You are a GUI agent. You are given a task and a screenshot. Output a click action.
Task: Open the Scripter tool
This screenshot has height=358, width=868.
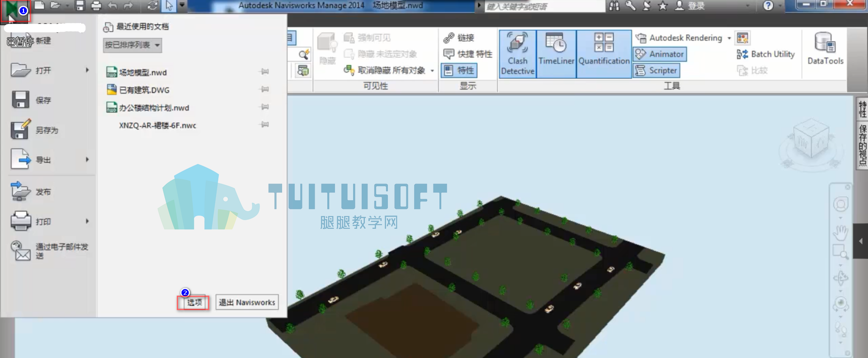(656, 71)
